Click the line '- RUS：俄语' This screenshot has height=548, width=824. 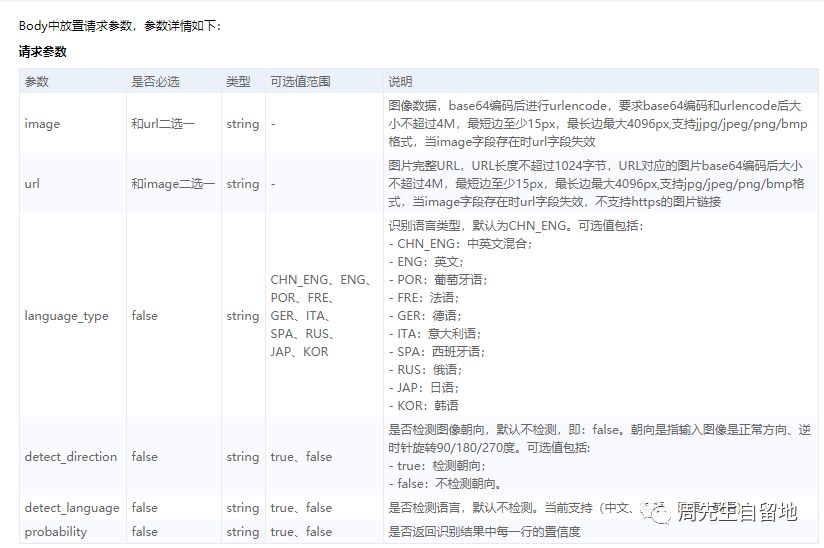(x=425, y=369)
